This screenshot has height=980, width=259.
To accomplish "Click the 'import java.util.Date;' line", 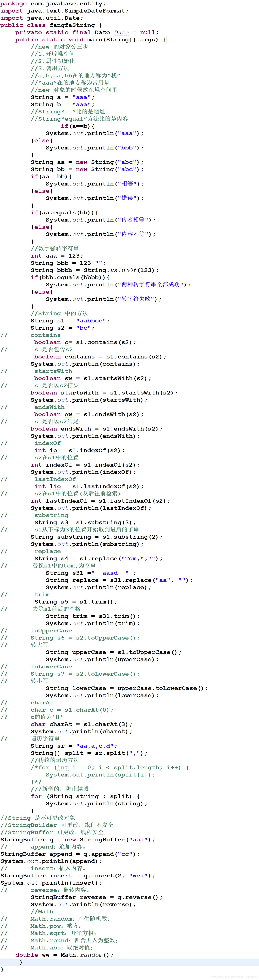I will click(x=42, y=18).
